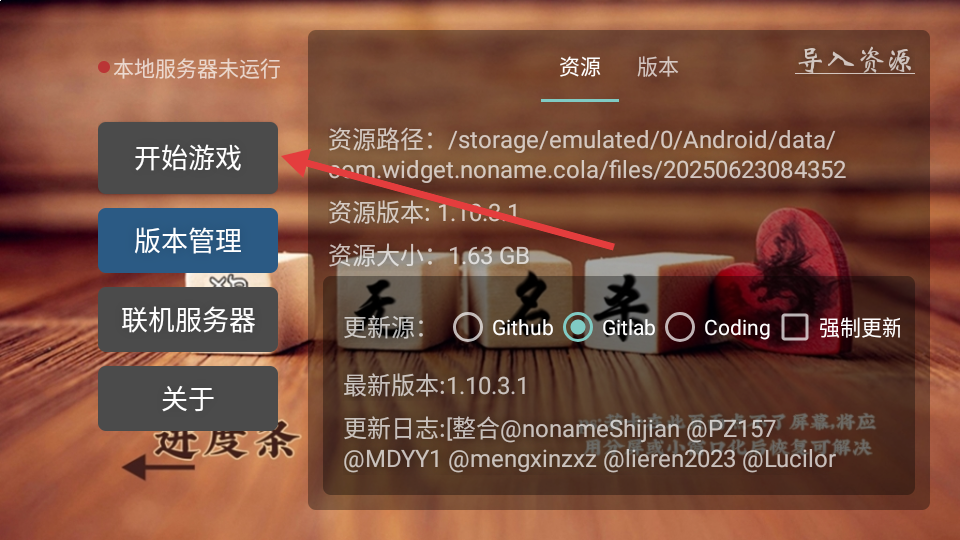Click the 资源路径 storage path text
Viewport: 960px width, 540px height.
(x=587, y=154)
